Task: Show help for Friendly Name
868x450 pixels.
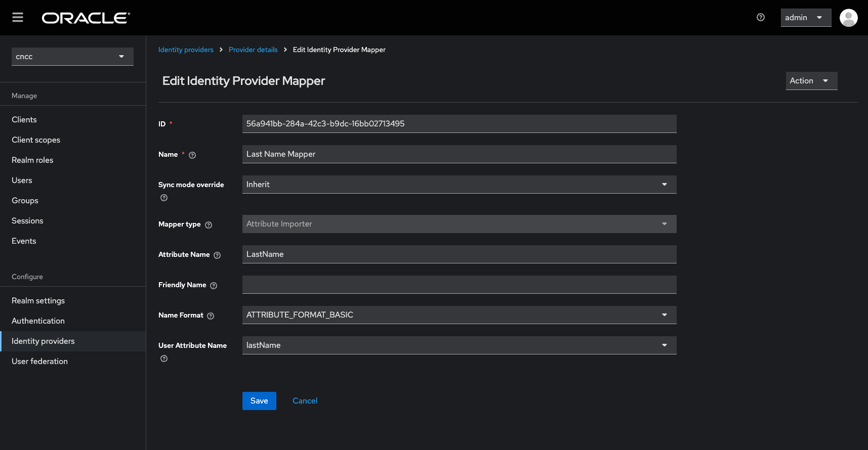Action: tap(214, 286)
